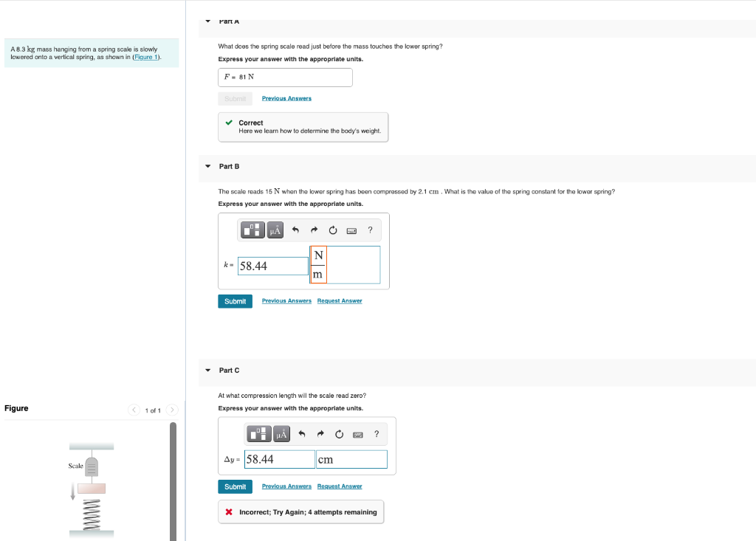
Task: Click the spring scale figure image
Action: pos(92,489)
